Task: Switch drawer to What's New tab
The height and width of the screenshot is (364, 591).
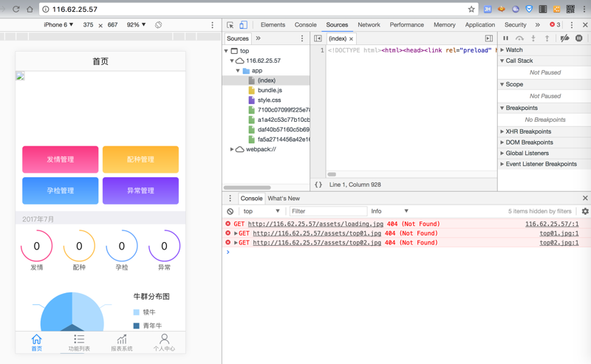Action: point(284,198)
